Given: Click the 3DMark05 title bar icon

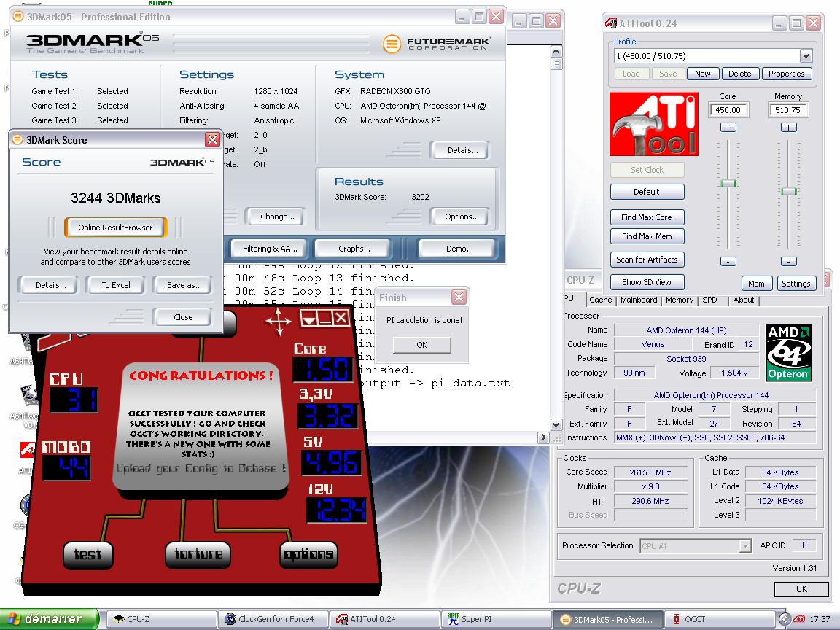Looking at the screenshot, I should pyautogui.click(x=17, y=17).
